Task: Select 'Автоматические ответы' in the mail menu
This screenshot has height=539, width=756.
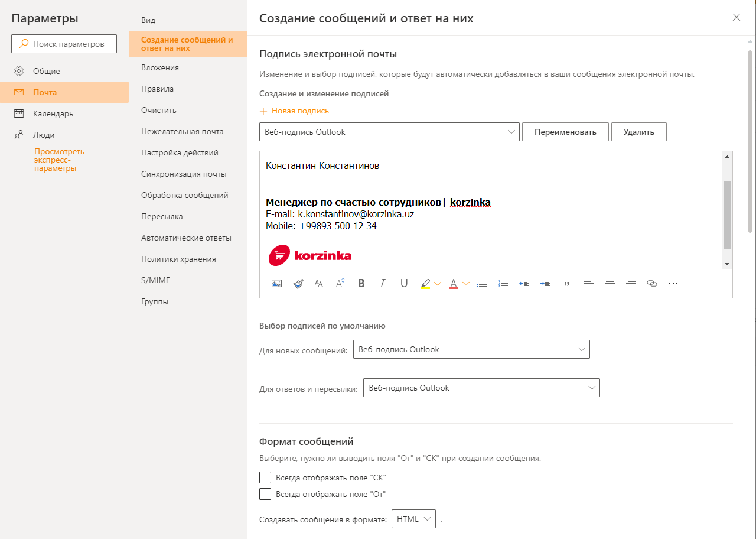Action: click(186, 238)
